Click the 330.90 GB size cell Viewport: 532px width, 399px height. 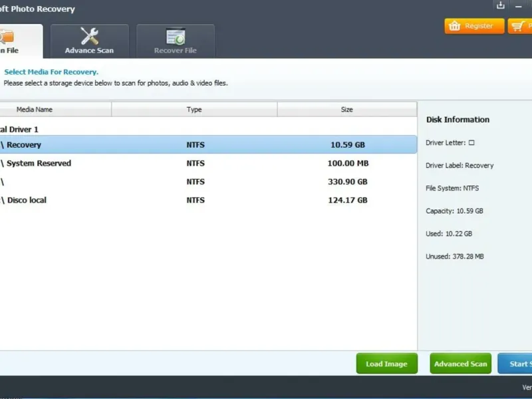pos(347,182)
